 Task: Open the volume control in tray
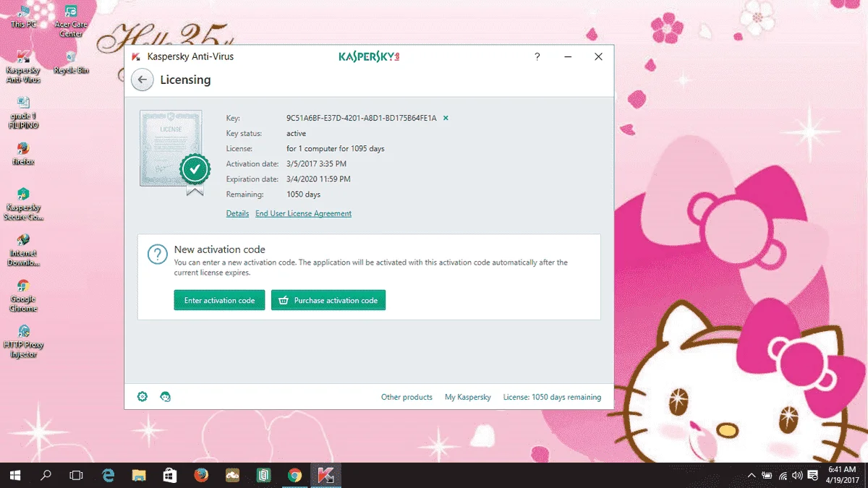(798, 476)
